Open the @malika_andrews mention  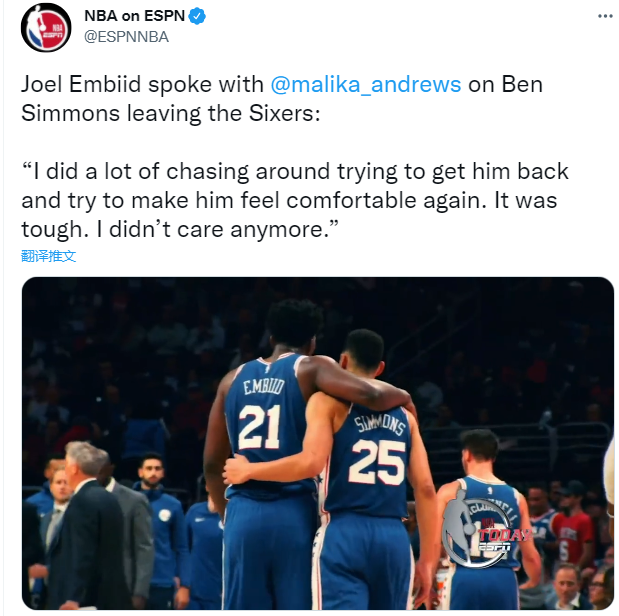point(366,85)
